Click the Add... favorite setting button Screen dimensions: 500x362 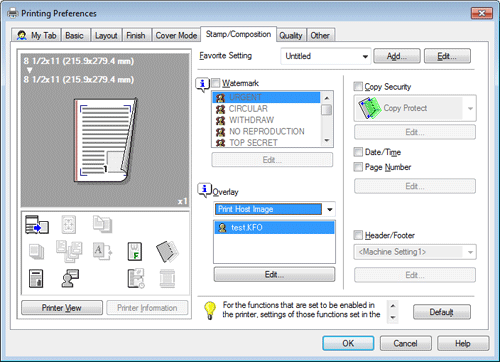(x=397, y=56)
